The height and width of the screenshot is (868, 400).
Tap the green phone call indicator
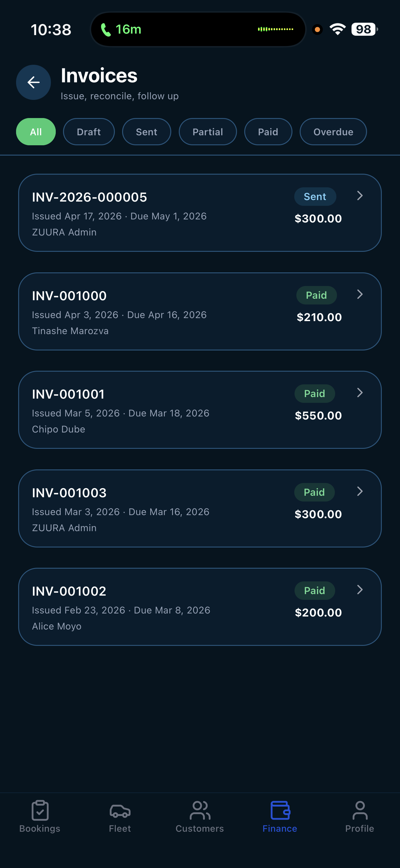point(106,30)
